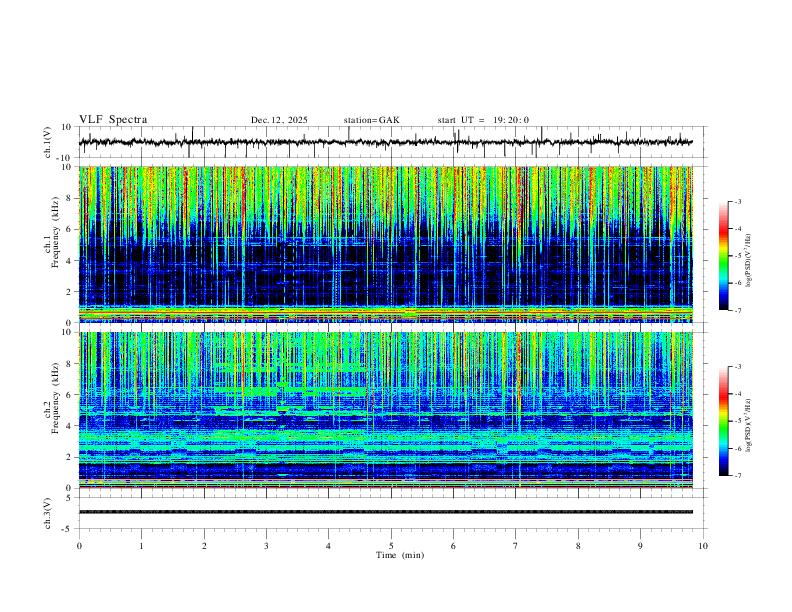The image size is (792, 612).
Task: Click the "-7" tick on the ch.1 color bar
Action: pos(737,310)
